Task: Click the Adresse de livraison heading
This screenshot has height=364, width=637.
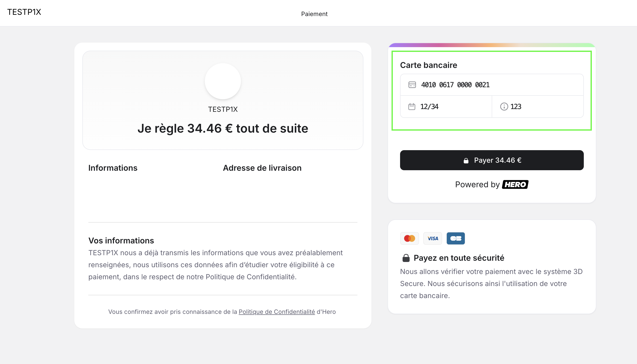Action: click(x=262, y=168)
